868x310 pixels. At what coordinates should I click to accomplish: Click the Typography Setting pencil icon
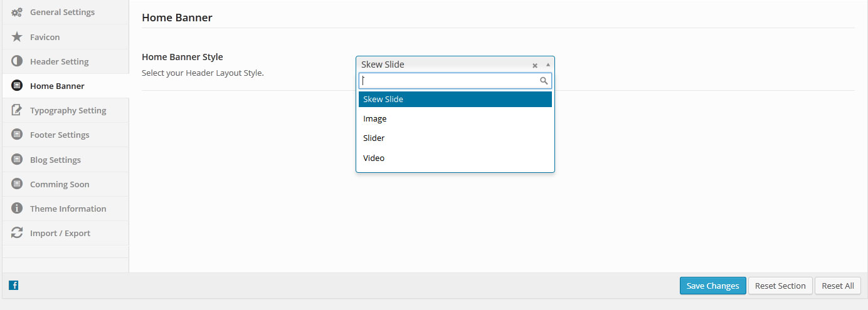point(17,110)
